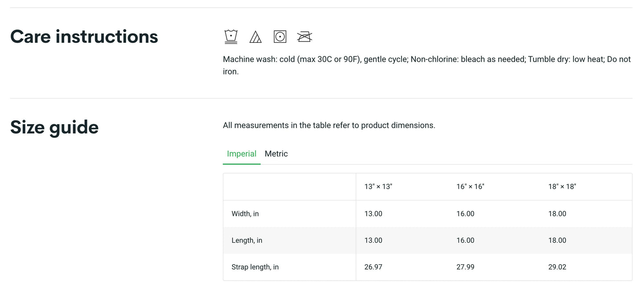Viewport: 644px width, 295px height.
Task: Switch to the Metric tab
Action: (276, 154)
